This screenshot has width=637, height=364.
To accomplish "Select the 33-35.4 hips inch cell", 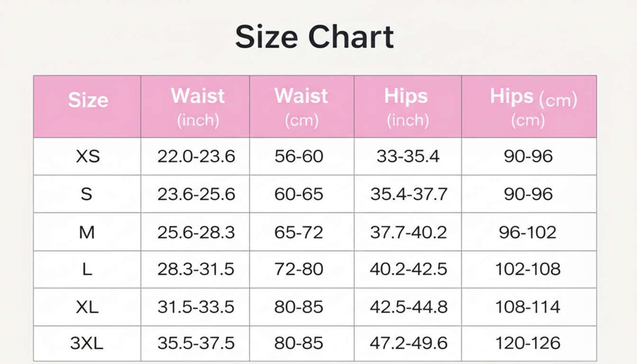I will point(408,156).
